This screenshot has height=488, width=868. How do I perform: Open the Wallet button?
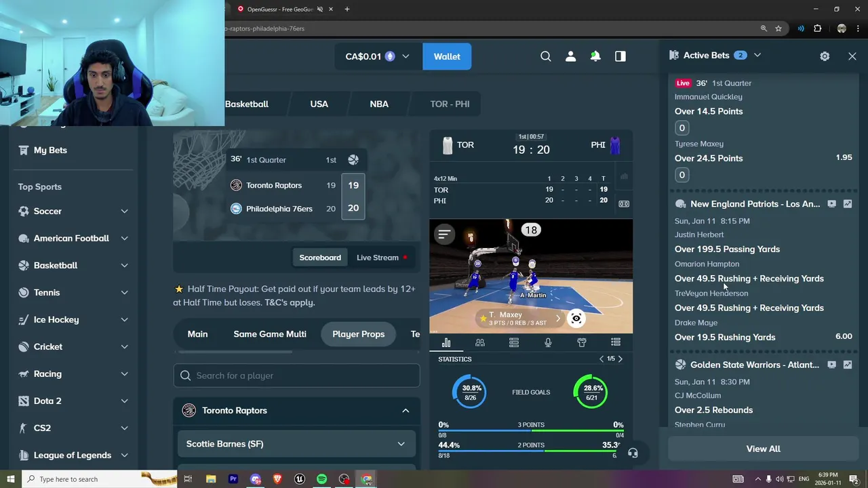coord(447,56)
